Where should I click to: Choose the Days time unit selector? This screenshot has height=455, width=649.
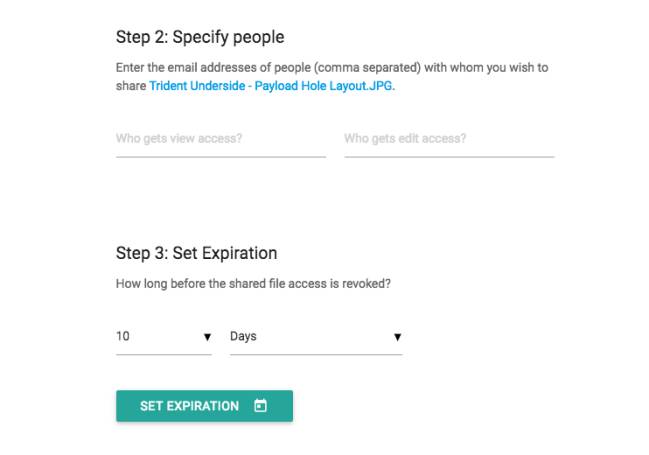[316, 337]
